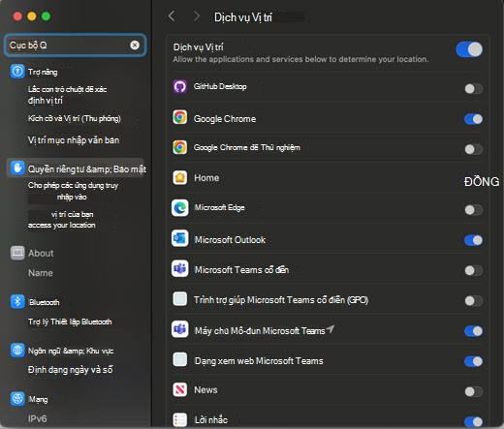The image size is (504, 429).
Task: Toggle the main Dịch vụ Vị trí switch
Action: pyautogui.click(x=469, y=49)
